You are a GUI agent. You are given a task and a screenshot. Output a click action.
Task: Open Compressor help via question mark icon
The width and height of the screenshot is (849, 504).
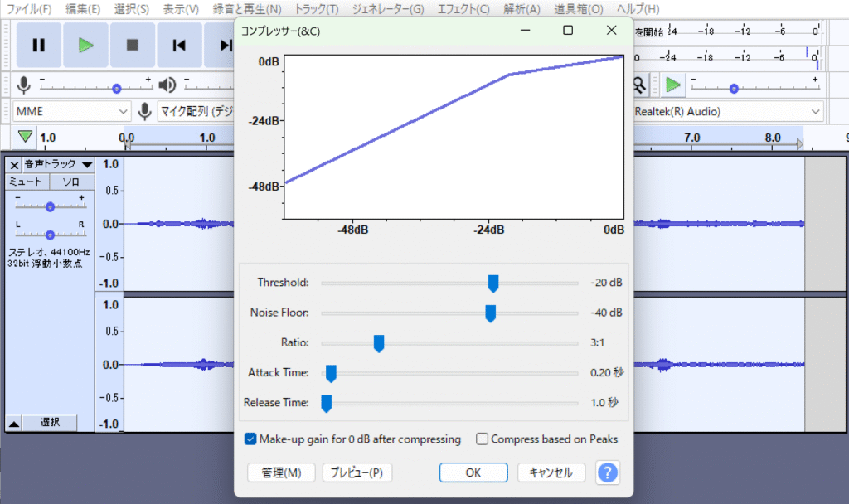(608, 472)
